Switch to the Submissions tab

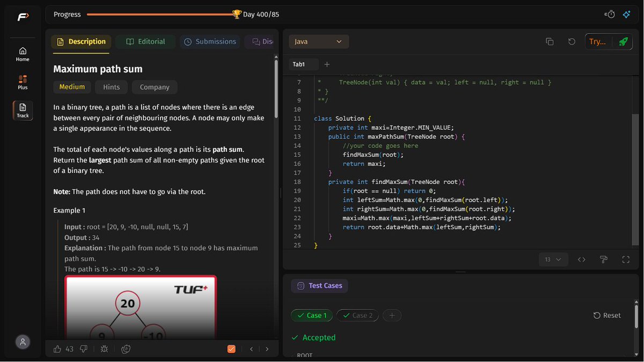pyautogui.click(x=209, y=41)
